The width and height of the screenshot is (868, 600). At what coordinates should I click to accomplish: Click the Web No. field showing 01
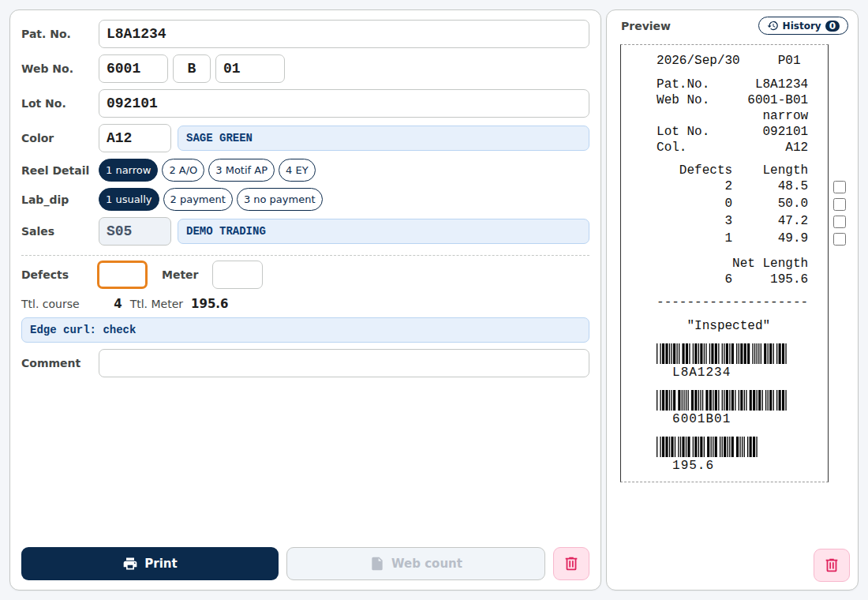click(x=250, y=69)
